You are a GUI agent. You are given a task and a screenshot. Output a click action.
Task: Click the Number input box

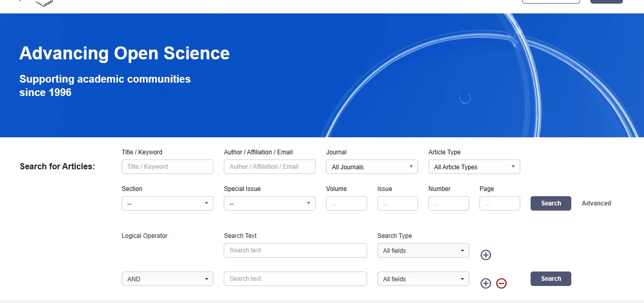coord(449,203)
